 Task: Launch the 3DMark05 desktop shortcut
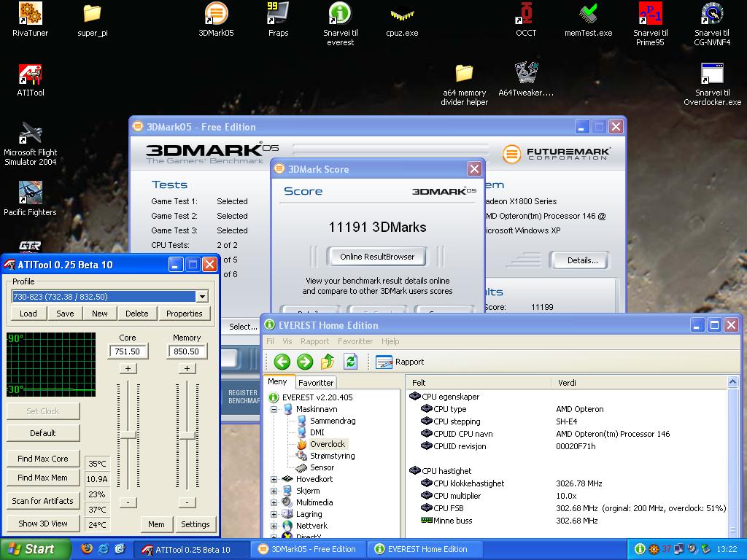tap(216, 19)
